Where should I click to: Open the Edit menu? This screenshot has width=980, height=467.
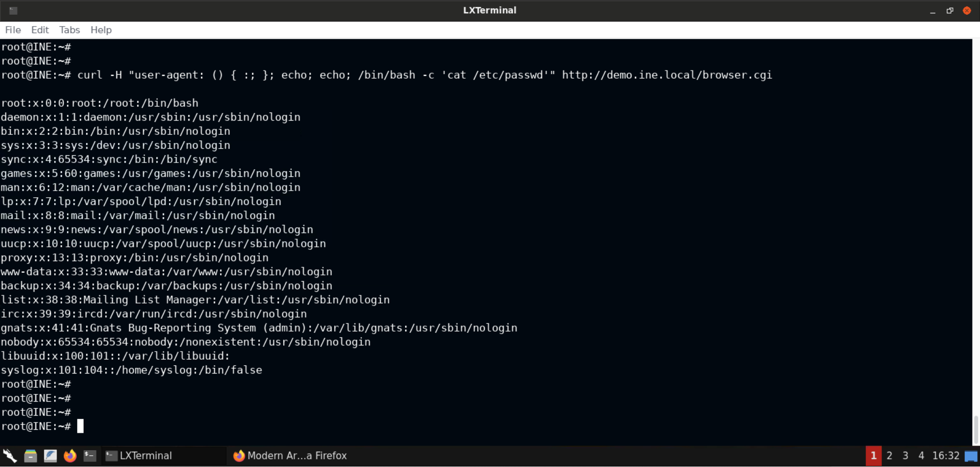coord(40,30)
